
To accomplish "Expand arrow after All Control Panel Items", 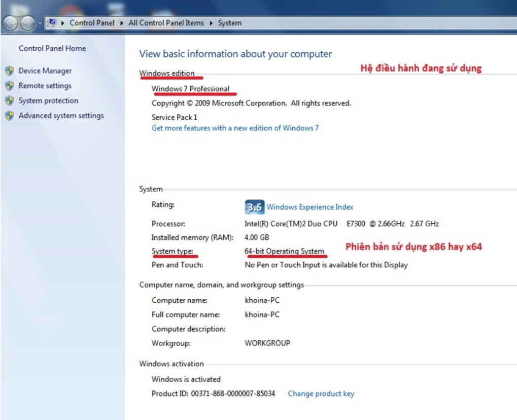I will (211, 23).
